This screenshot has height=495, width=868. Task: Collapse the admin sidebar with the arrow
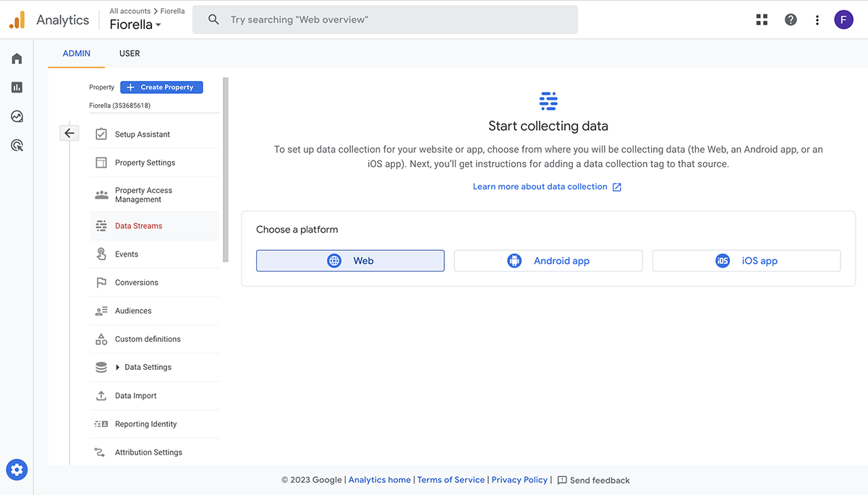(69, 133)
